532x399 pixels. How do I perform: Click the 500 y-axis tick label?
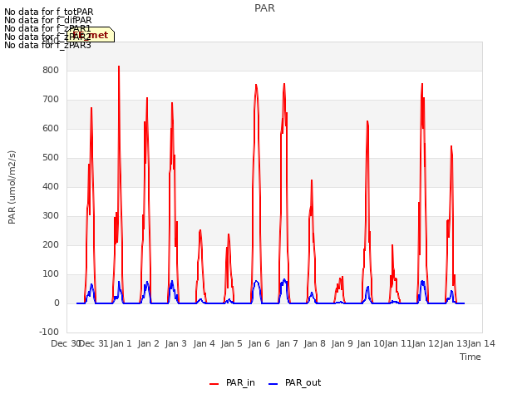(x=51, y=158)
